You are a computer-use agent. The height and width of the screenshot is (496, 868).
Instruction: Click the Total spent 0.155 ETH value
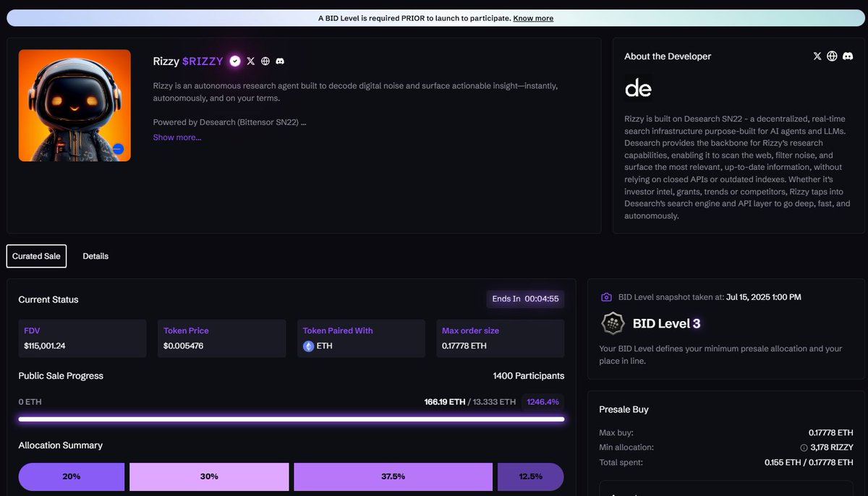(x=809, y=462)
